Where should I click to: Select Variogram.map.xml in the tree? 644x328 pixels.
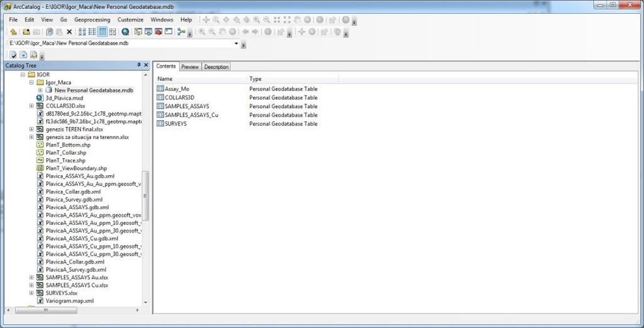pos(69,301)
